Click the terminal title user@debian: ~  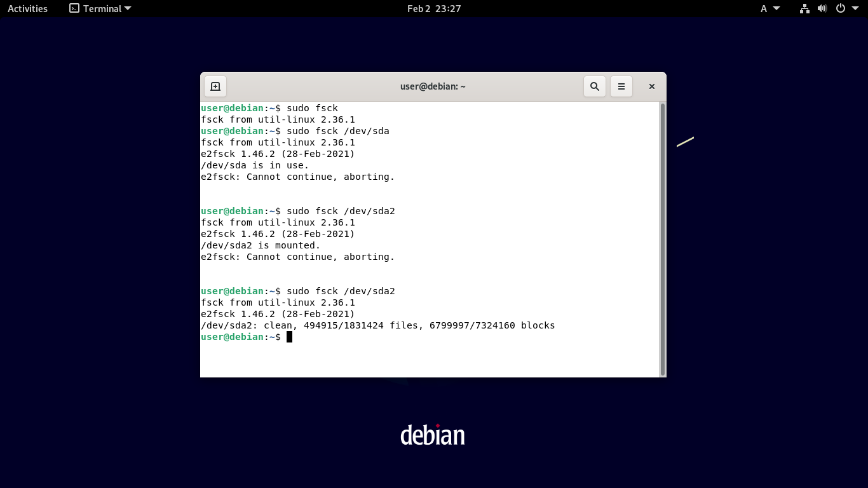(x=433, y=86)
